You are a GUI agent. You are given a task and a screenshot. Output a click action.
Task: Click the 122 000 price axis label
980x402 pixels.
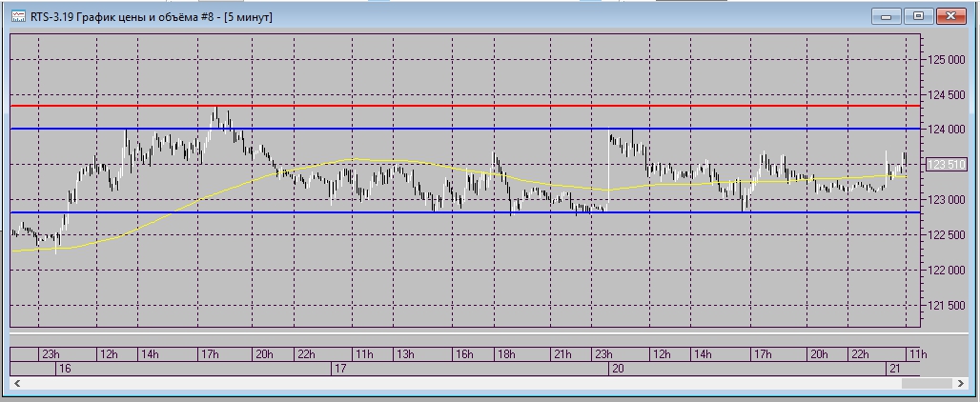[947, 271]
